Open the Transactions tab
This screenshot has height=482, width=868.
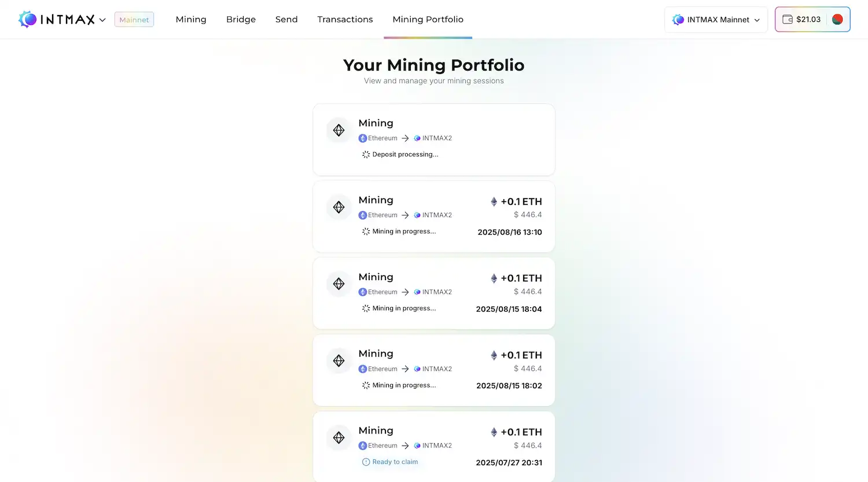[345, 19]
